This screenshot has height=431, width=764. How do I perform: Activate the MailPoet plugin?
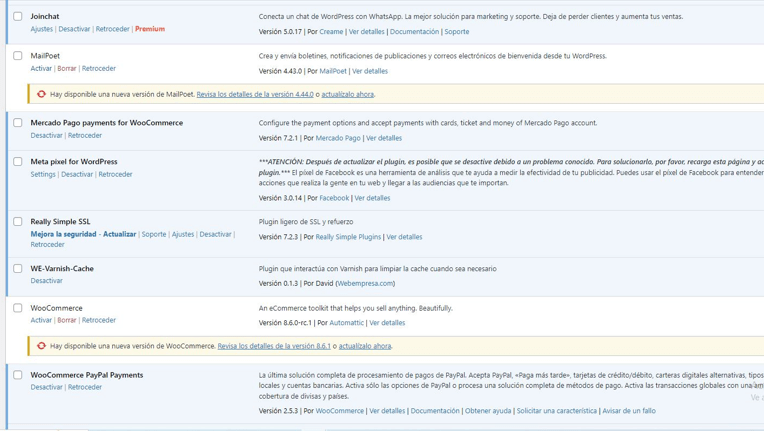(x=41, y=68)
